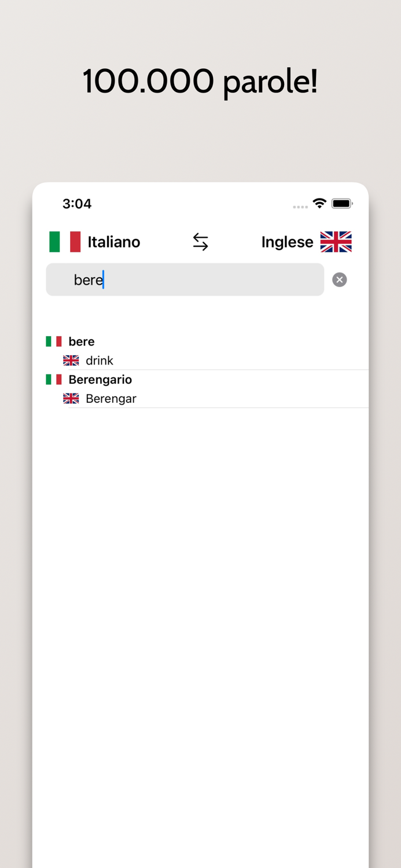Click the UK flag beside Berengar
401x868 pixels.
71,398
